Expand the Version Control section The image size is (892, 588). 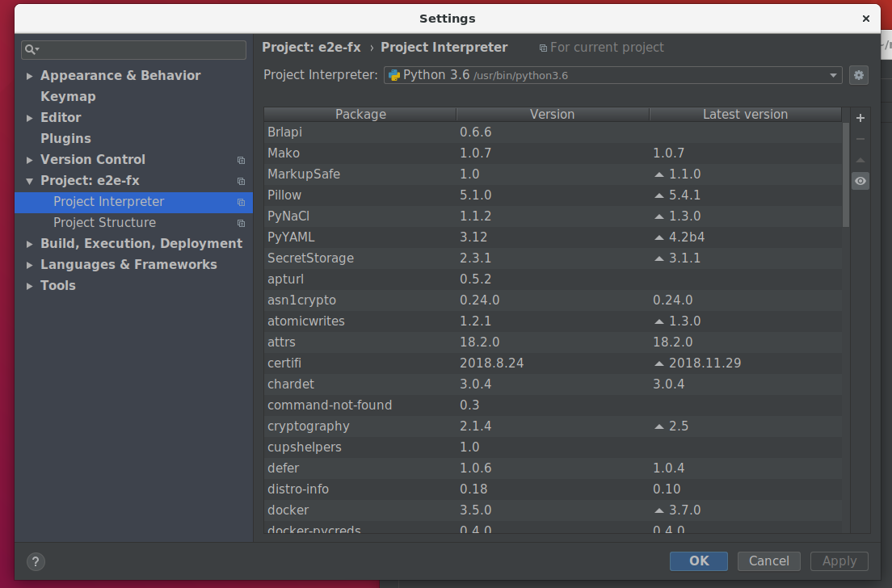tap(30, 160)
